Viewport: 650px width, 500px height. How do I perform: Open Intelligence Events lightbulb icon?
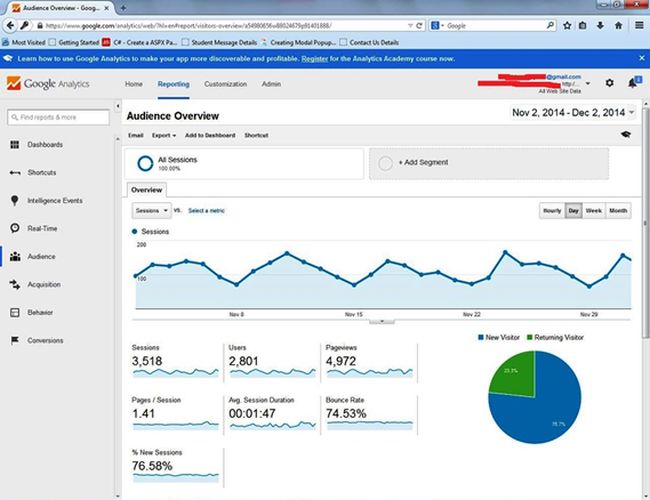click(x=15, y=201)
